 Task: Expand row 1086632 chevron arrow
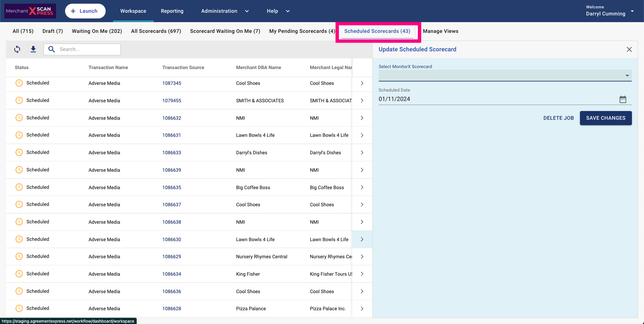pos(362,118)
